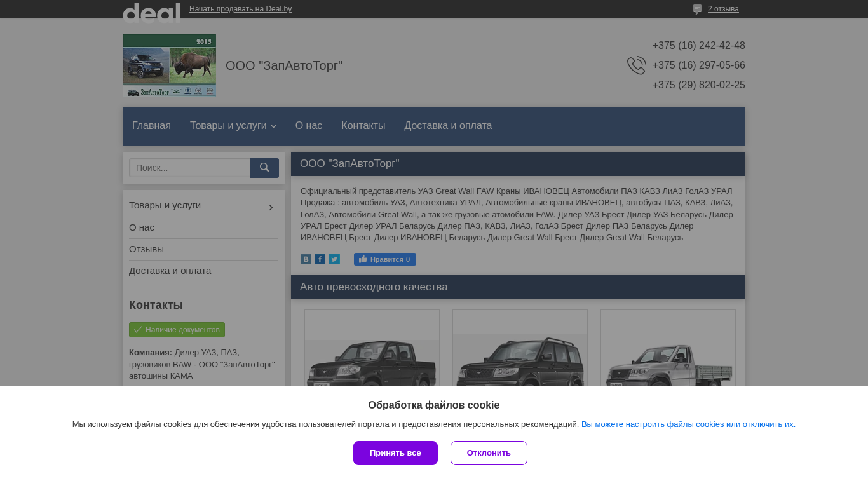Click phone number +375 (16) 242-42-48
868x488 pixels.
tap(698, 46)
